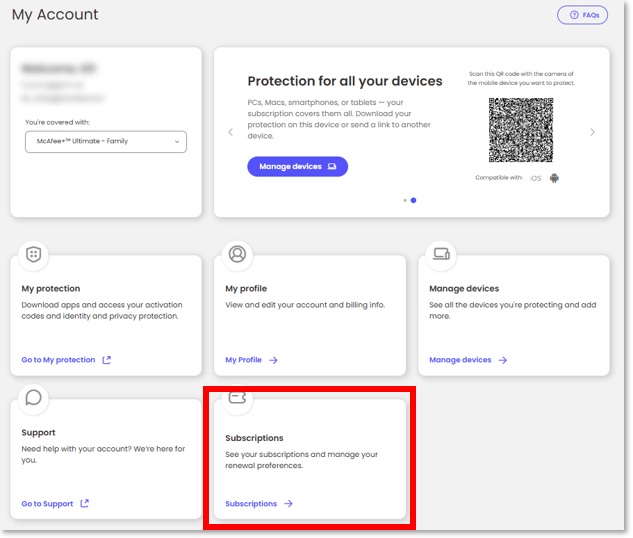This screenshot has height=538, width=633.
Task: Click the Android compatibility icon
Action: (x=554, y=178)
